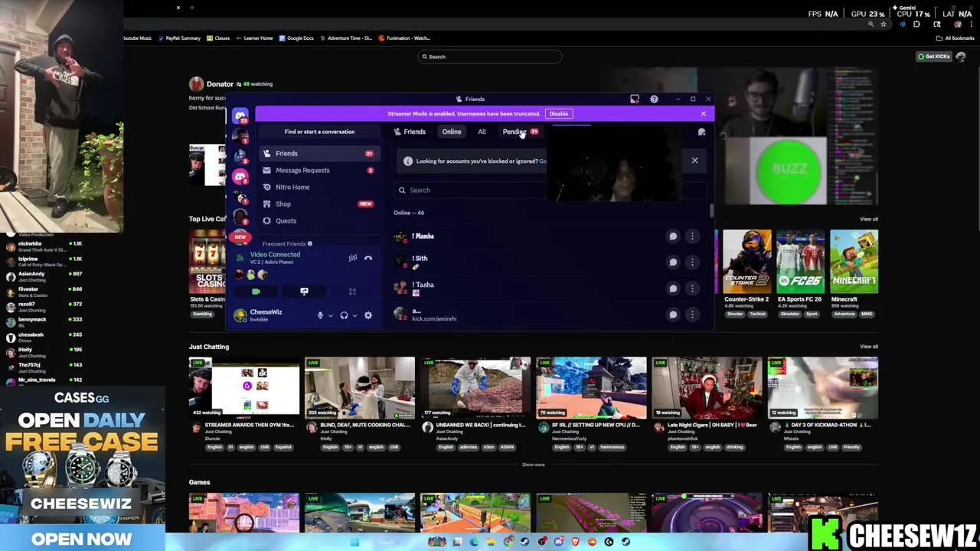980x551 pixels.
Task: Click the pink Discord server icon
Action: point(240,177)
